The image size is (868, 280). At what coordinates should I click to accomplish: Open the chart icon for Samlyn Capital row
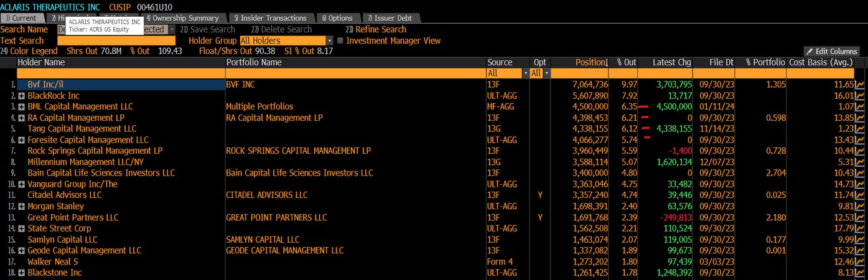[x=861, y=240]
